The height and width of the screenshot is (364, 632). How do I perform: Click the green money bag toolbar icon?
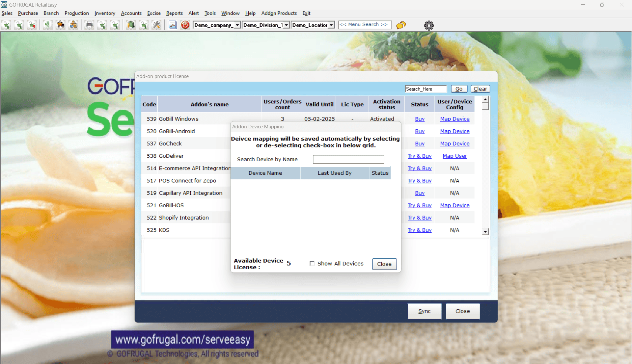click(47, 25)
